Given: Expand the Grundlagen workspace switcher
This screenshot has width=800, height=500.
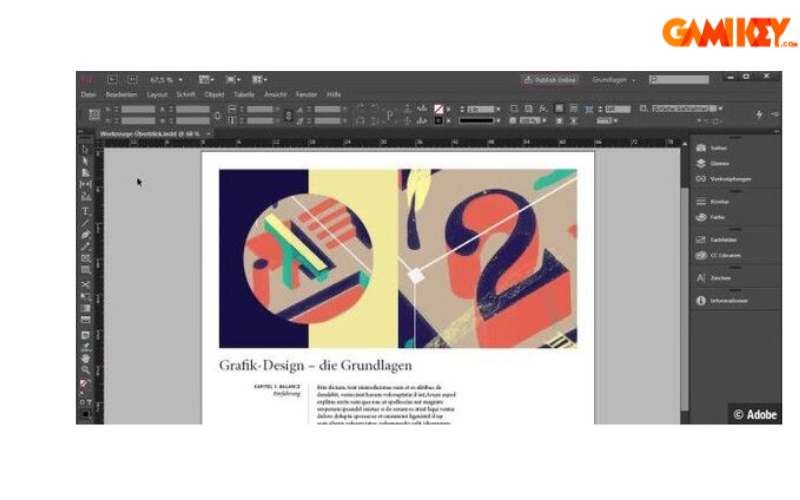Looking at the screenshot, I should (613, 79).
